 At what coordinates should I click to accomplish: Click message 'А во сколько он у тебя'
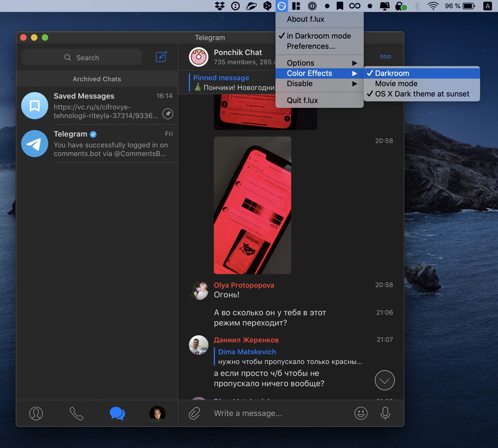click(270, 318)
